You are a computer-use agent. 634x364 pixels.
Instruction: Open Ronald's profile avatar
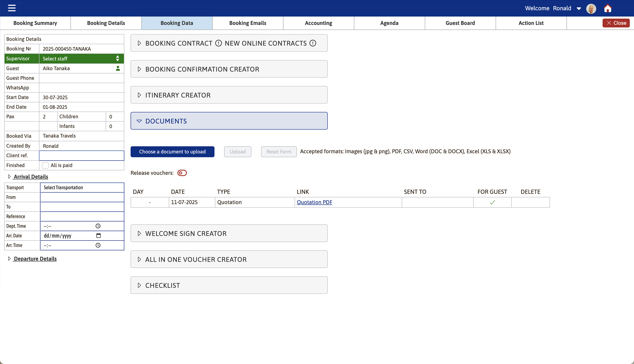pos(591,8)
